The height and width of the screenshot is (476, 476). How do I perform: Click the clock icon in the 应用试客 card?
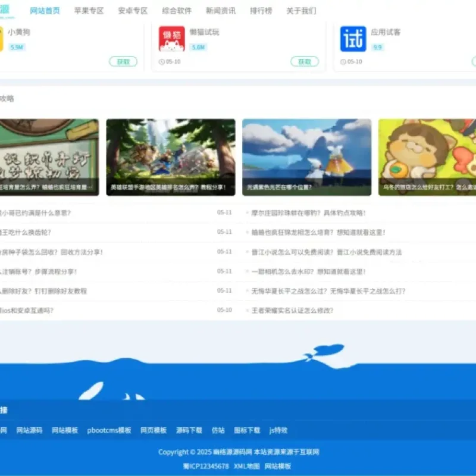(x=343, y=62)
